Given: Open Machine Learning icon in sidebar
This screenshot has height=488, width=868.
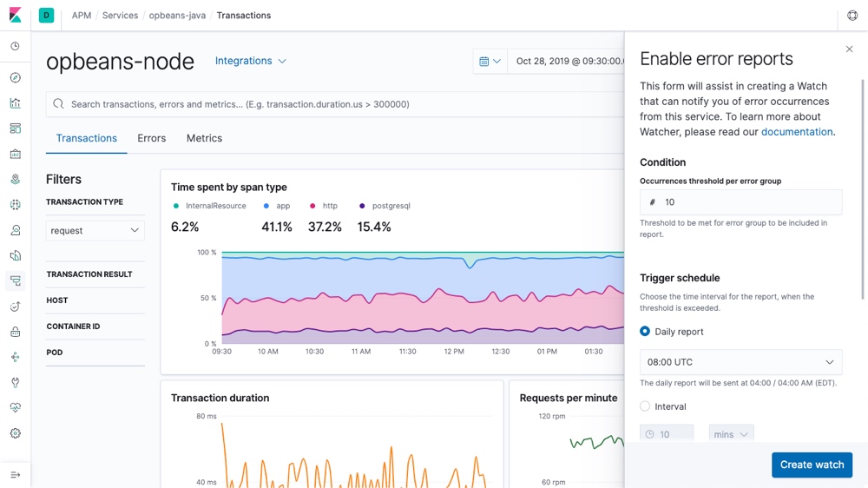Looking at the screenshot, I should tap(16, 204).
